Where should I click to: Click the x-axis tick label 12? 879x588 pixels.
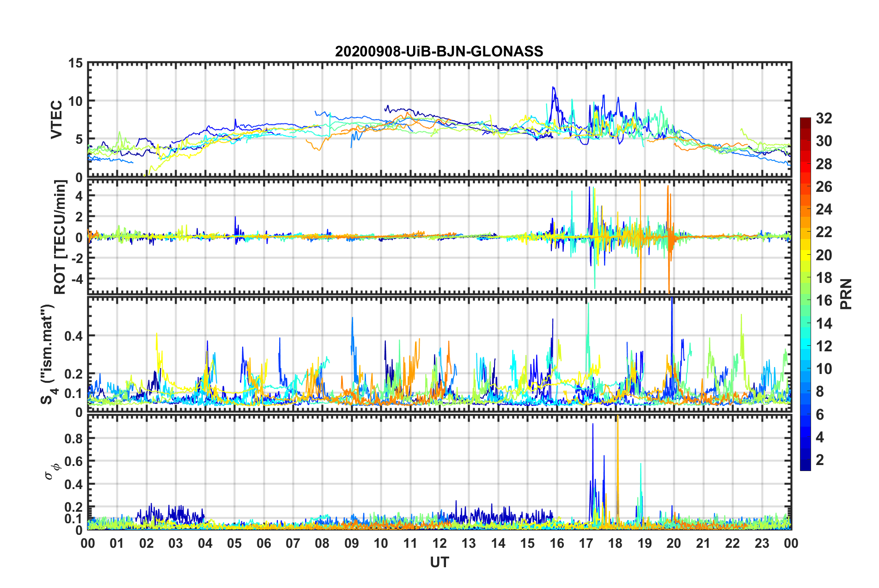[439, 543]
